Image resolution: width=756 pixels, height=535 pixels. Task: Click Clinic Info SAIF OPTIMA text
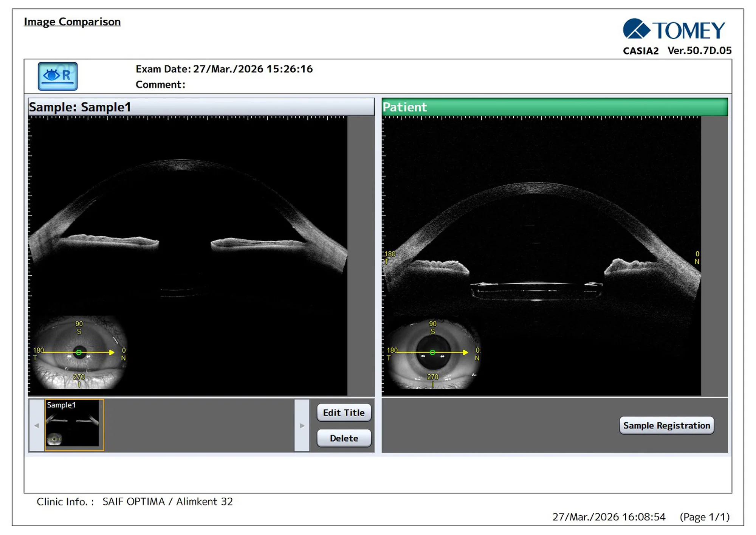tap(135, 501)
